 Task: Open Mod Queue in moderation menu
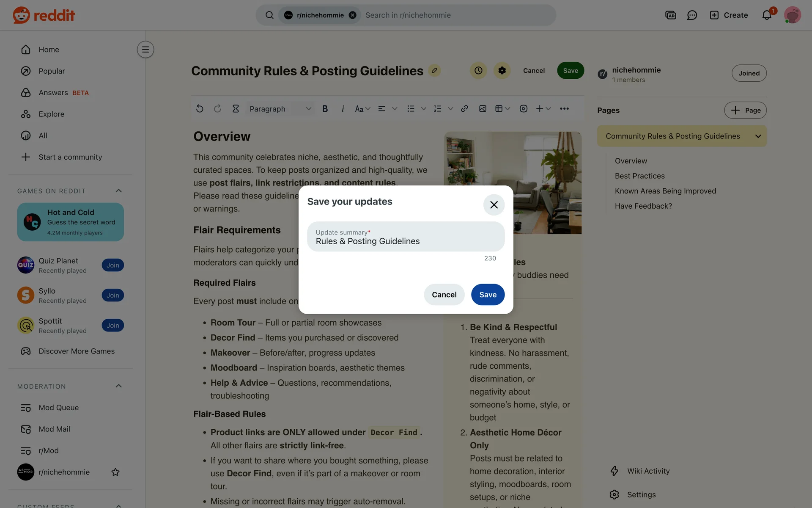58,408
